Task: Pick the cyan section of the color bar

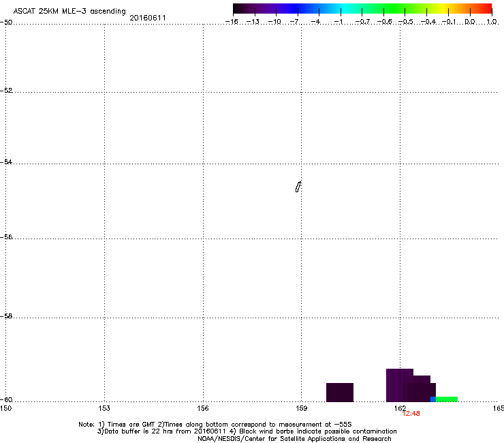Action: [x=345, y=9]
